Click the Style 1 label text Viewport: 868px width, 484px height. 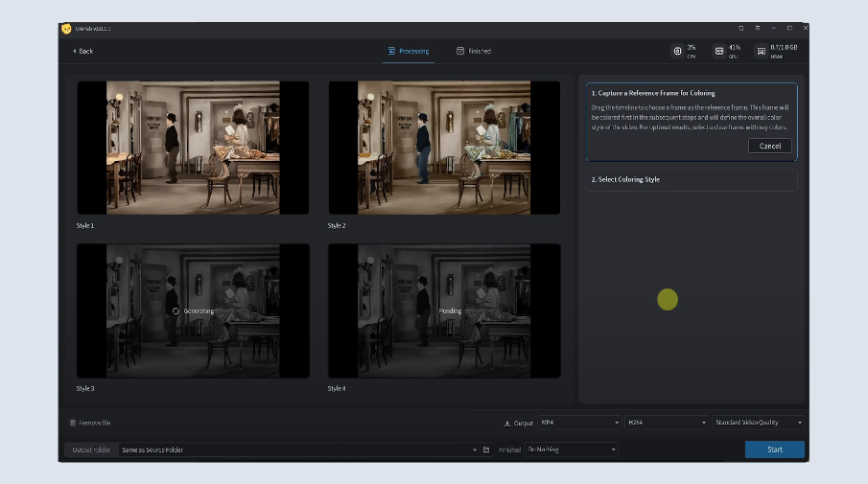[85, 225]
